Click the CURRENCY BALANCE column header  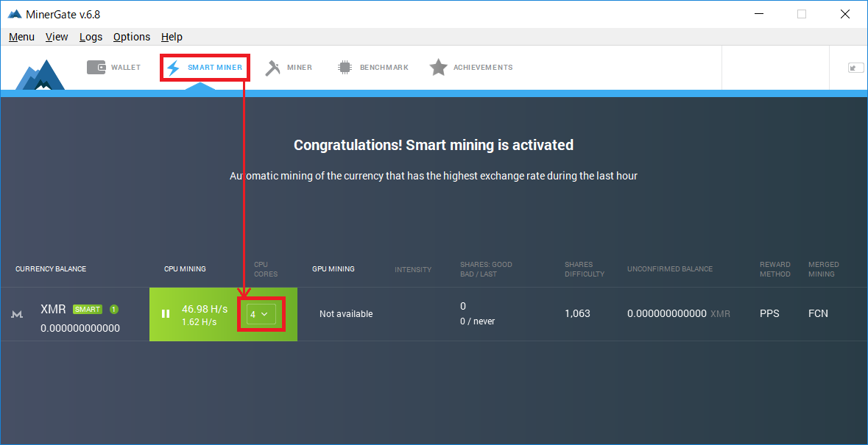pos(51,269)
